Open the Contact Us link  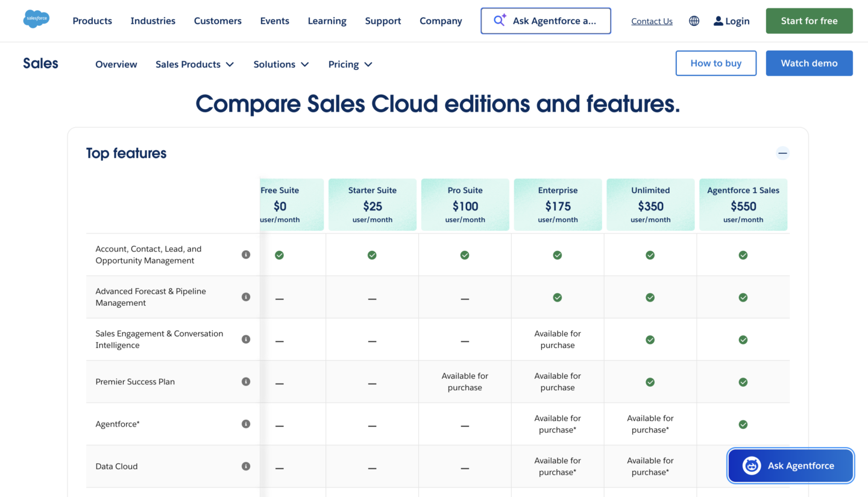652,21
